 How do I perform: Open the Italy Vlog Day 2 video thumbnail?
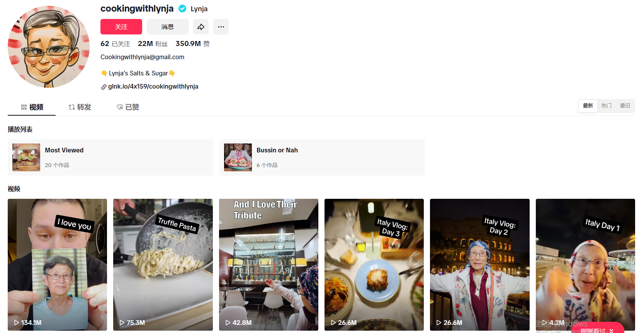479,265
